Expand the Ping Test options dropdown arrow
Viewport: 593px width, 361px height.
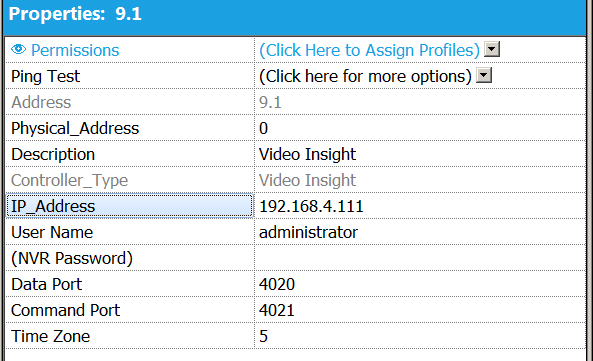[x=484, y=75]
